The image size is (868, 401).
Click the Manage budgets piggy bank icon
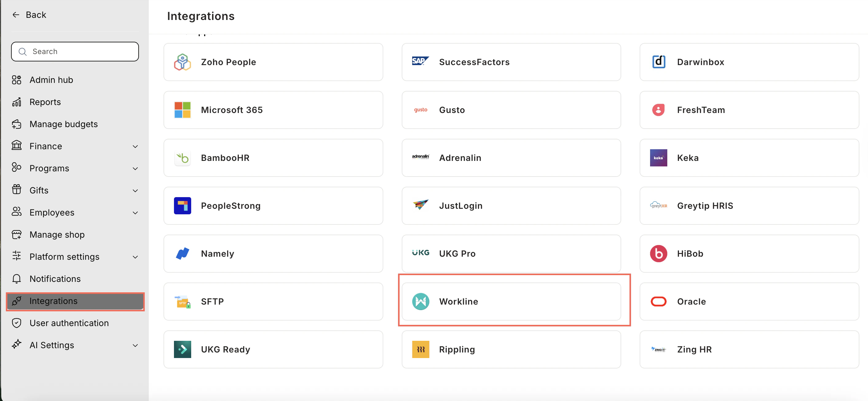point(17,124)
